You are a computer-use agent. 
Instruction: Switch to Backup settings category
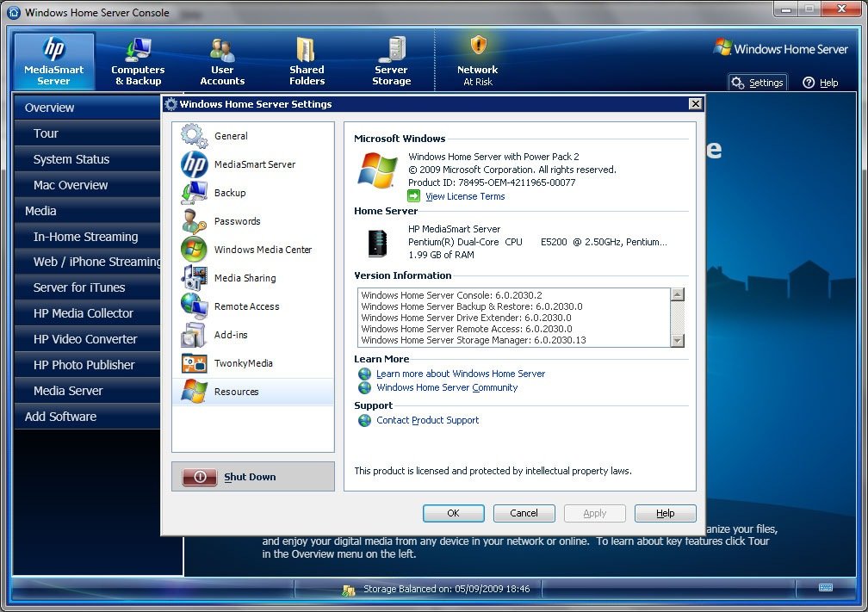(x=253, y=193)
